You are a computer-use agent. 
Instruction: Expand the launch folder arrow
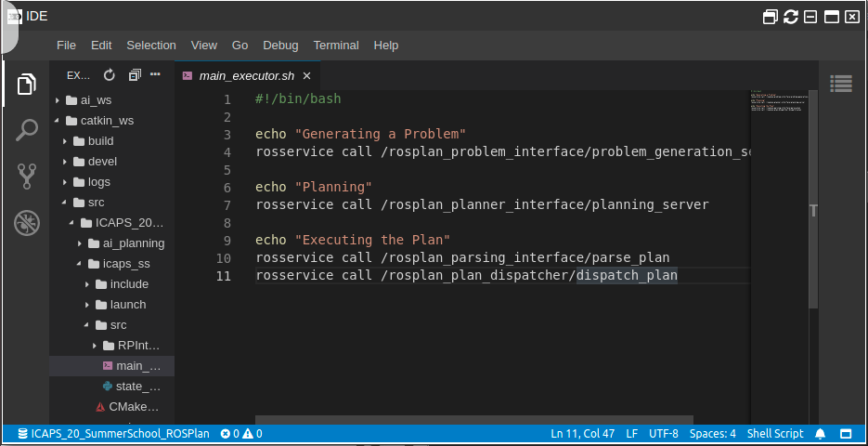pos(87,305)
